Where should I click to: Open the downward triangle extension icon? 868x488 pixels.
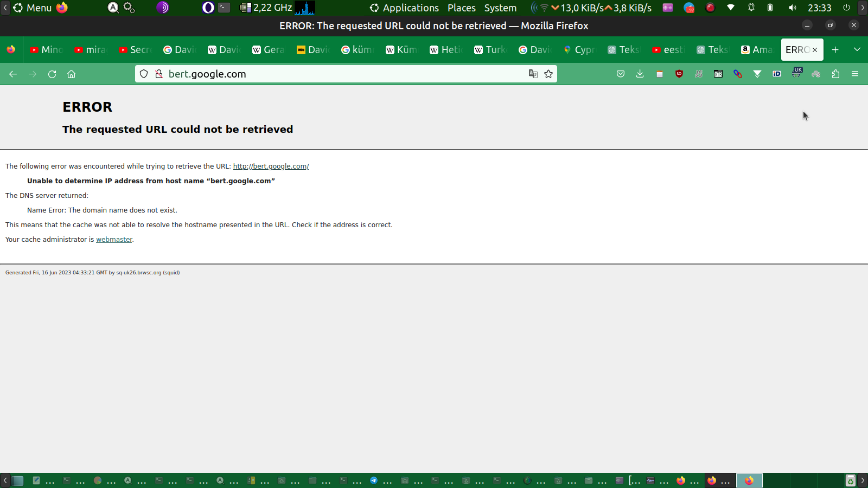tap(757, 74)
